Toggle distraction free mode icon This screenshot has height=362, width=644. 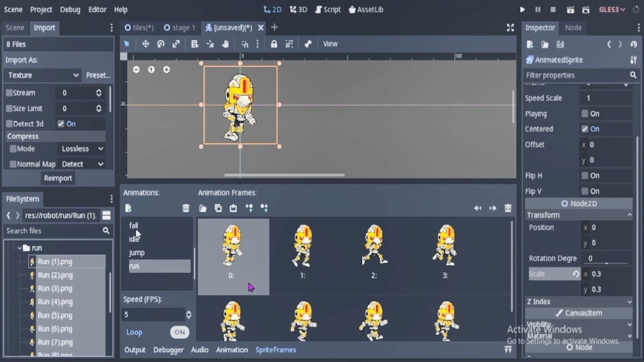(510, 28)
